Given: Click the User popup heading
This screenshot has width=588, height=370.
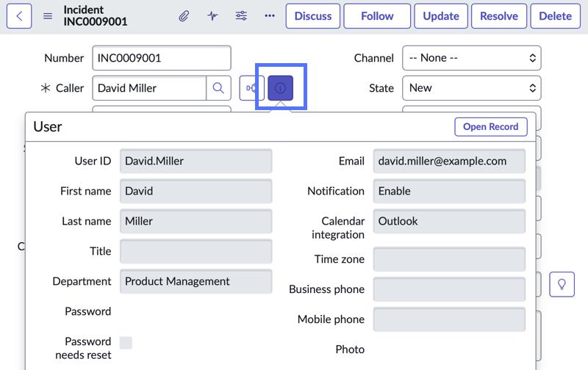Looking at the screenshot, I should [48, 126].
